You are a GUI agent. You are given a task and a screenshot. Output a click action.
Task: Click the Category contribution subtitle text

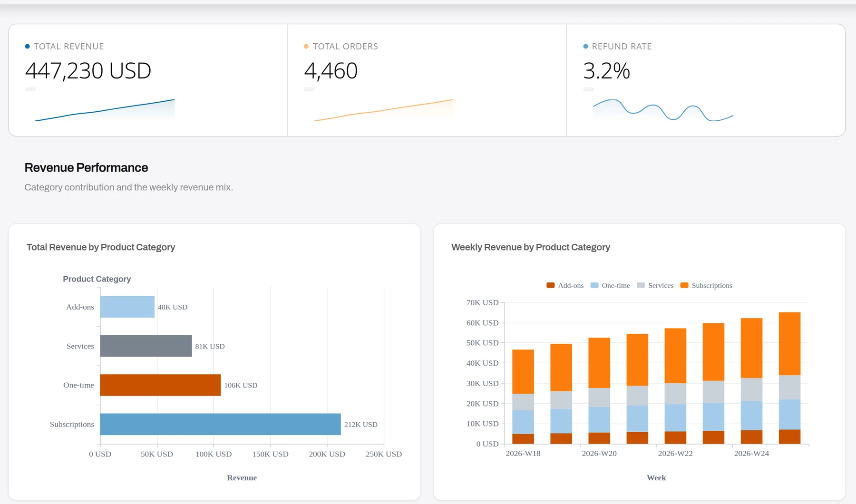(129, 187)
